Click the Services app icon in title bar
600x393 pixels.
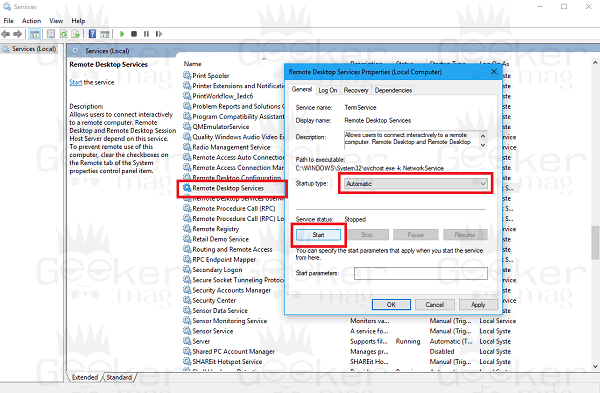click(x=7, y=7)
